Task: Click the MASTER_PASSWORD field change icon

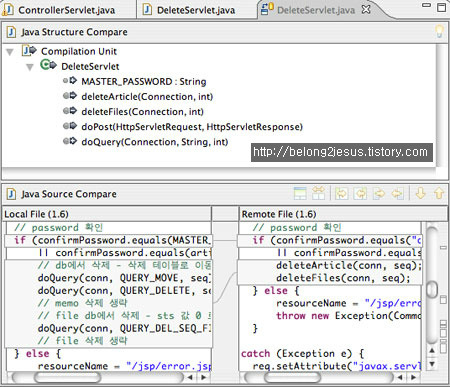Action: click(x=70, y=80)
